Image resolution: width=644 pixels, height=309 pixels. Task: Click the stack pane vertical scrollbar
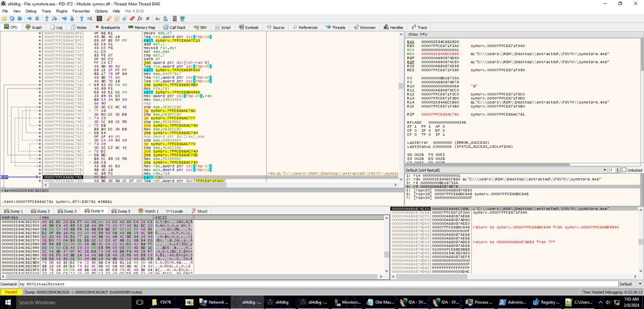[641, 242]
